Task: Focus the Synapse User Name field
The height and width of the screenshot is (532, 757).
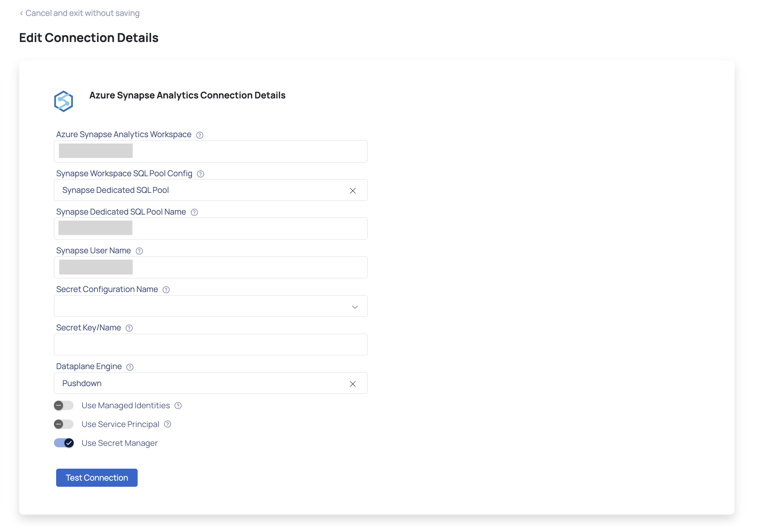Action: point(211,267)
